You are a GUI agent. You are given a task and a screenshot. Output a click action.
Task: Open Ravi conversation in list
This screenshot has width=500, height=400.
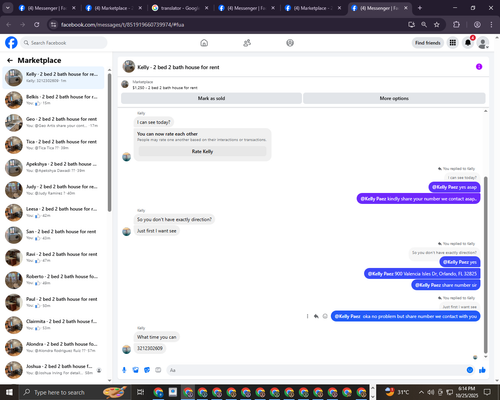[53, 257]
